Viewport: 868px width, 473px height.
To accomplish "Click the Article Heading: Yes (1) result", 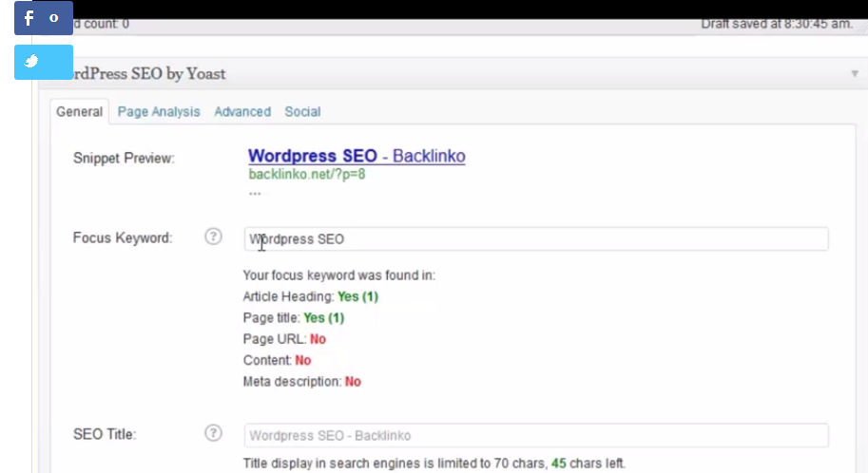I will pyautogui.click(x=311, y=296).
